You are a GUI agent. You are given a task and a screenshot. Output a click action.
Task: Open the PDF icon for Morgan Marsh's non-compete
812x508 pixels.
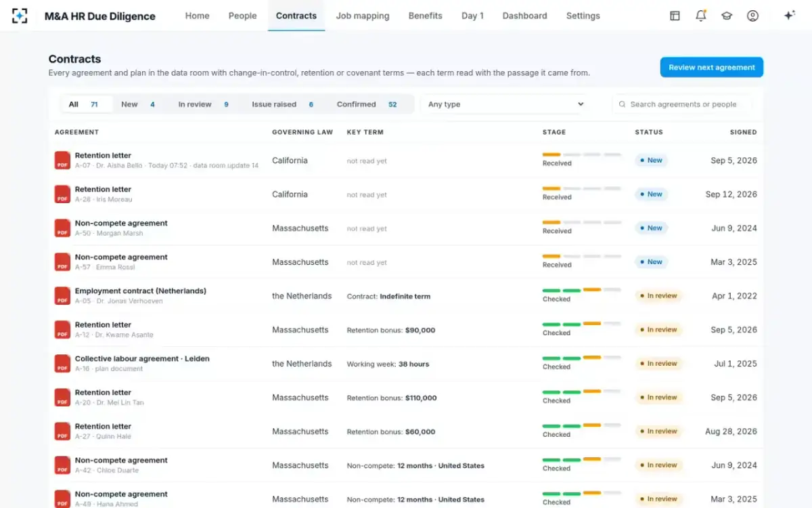(62, 228)
